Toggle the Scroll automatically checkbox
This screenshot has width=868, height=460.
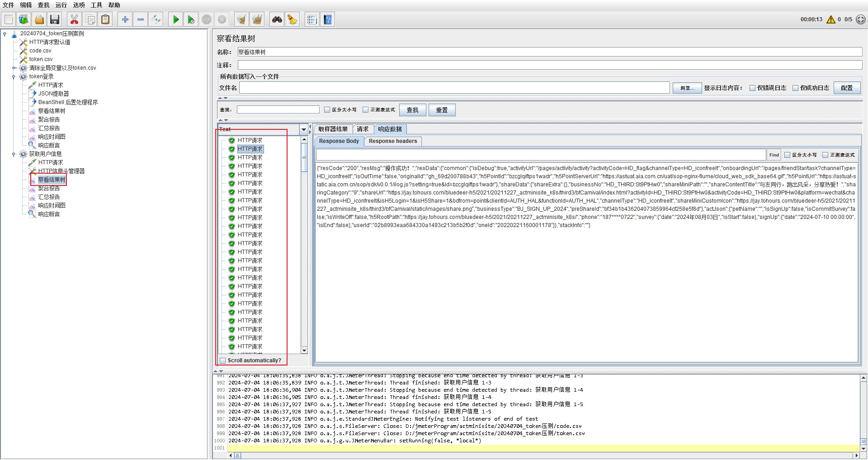(223, 360)
